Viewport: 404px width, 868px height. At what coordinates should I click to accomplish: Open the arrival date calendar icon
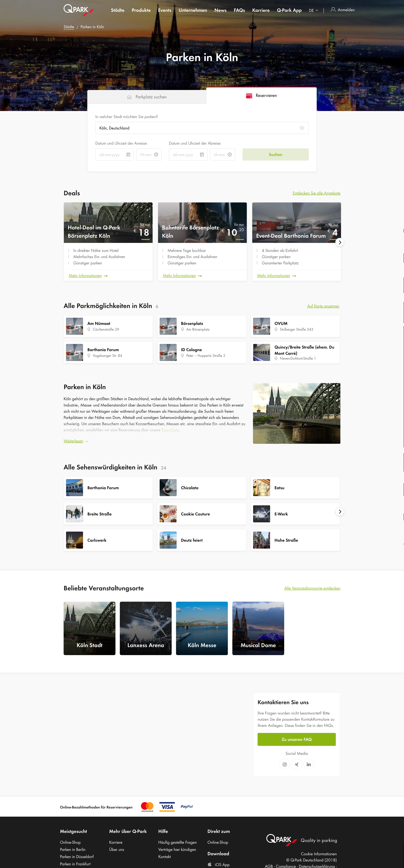(x=128, y=155)
